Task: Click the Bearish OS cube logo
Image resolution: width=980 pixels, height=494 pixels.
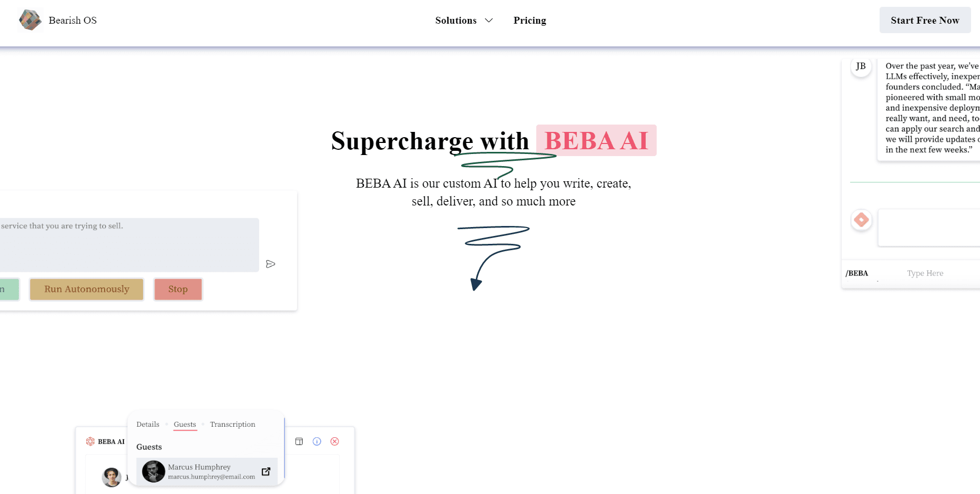Action: click(30, 20)
